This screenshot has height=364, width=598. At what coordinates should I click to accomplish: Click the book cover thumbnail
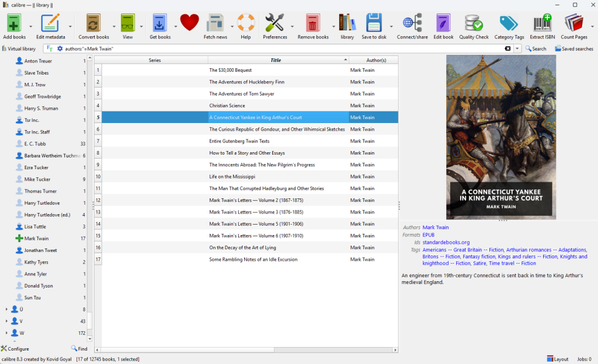500,137
